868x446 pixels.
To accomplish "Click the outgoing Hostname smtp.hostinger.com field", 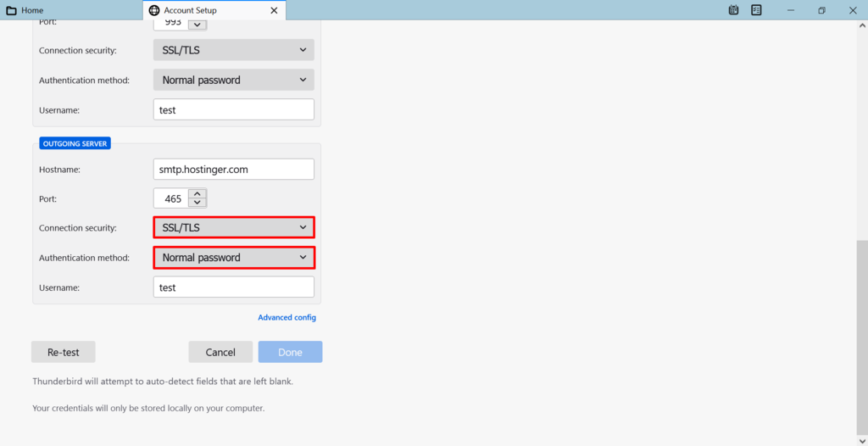I will pyautogui.click(x=234, y=170).
